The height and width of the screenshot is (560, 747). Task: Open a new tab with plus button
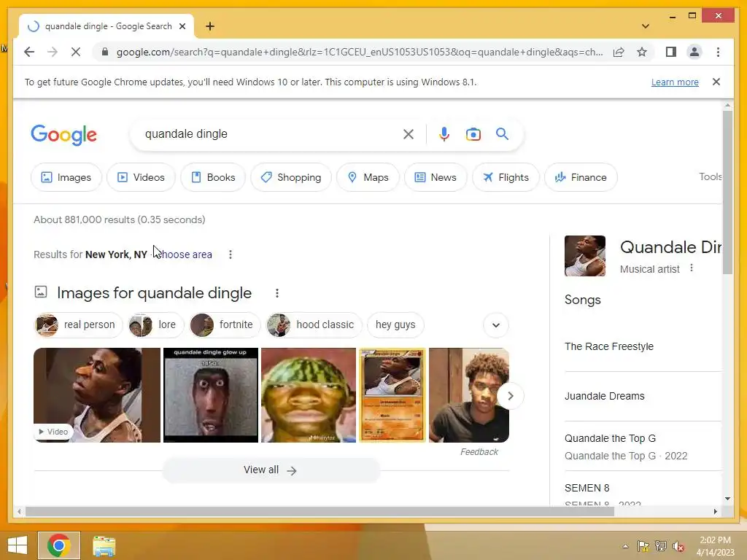[210, 26]
